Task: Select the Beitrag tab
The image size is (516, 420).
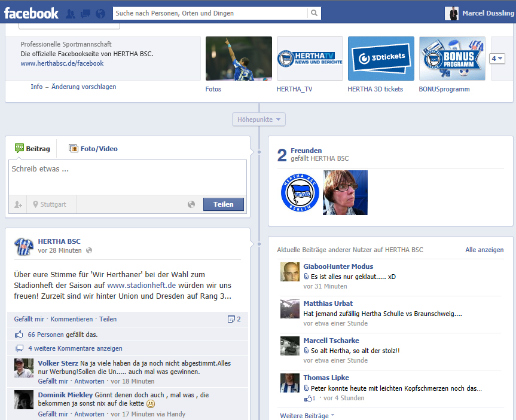Action: [x=32, y=149]
